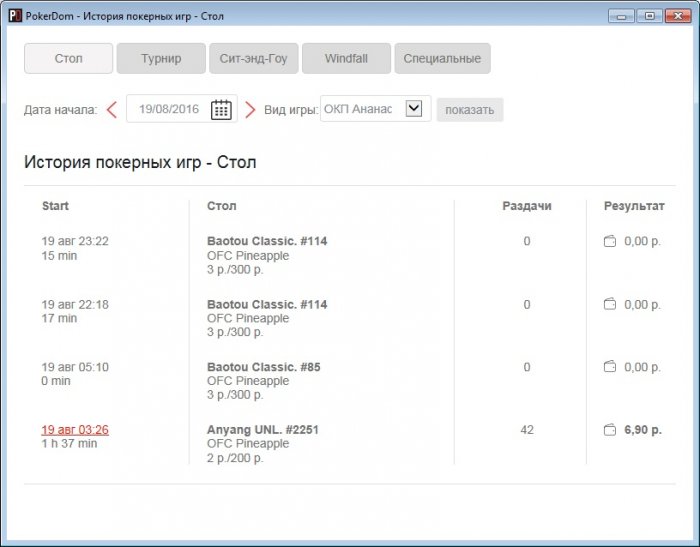The image size is (700, 547).
Task: Click wallet icon in 05:10 session row
Action: pos(610,368)
